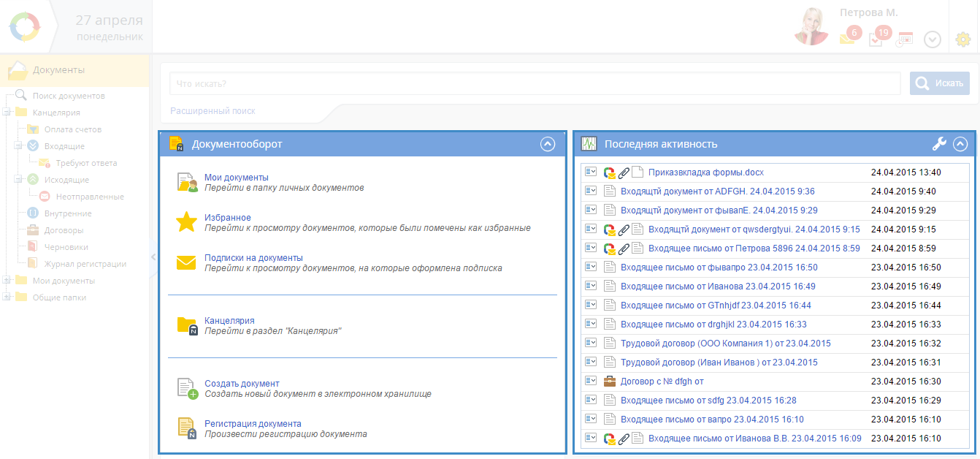Click the Что искать search field
The width and height of the screenshot is (980, 459).
(535, 83)
